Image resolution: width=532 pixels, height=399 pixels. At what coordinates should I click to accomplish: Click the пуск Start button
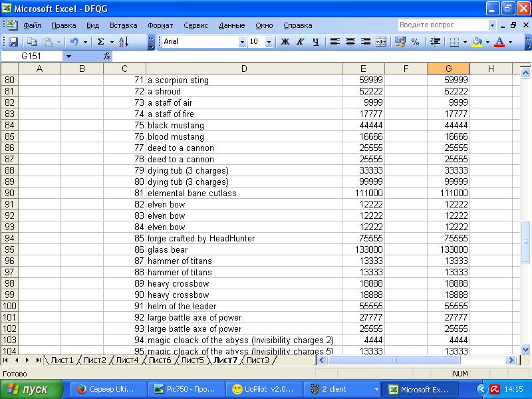pyautogui.click(x=31, y=389)
